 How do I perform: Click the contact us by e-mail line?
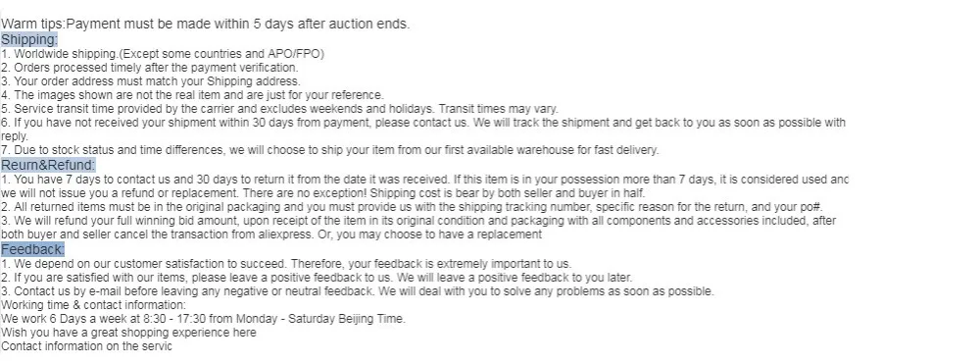358,291
